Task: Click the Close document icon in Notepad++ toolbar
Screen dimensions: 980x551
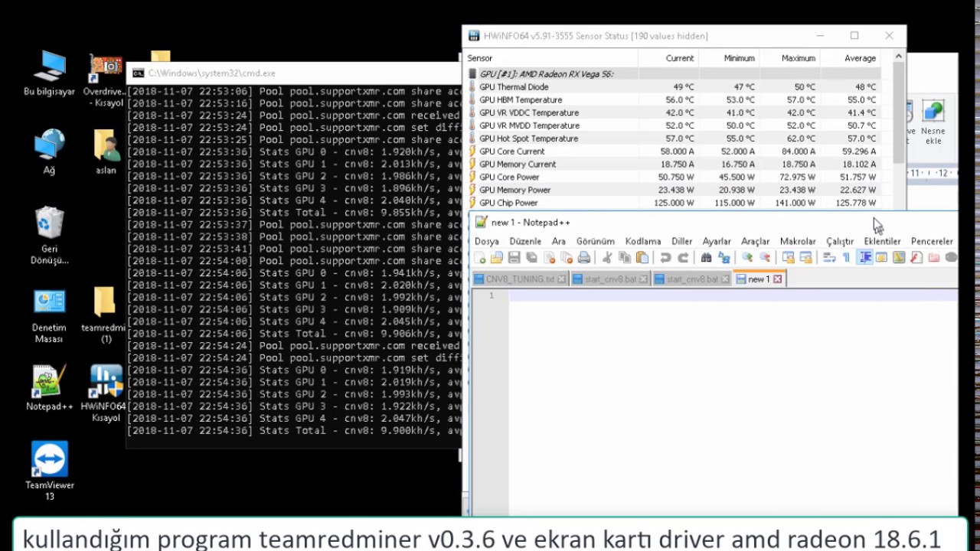Action: click(549, 258)
